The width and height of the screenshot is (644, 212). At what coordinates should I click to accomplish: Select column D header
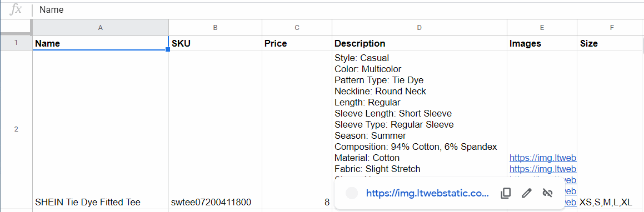[x=420, y=28]
